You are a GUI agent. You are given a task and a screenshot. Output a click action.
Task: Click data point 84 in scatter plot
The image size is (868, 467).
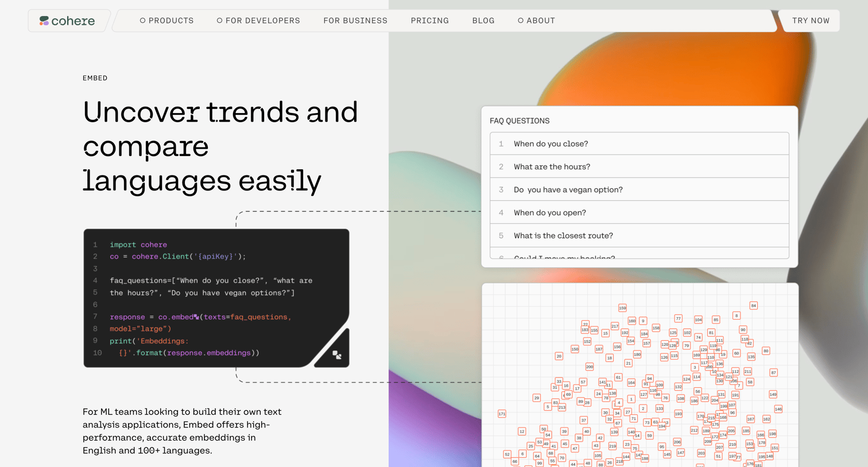coord(754,306)
